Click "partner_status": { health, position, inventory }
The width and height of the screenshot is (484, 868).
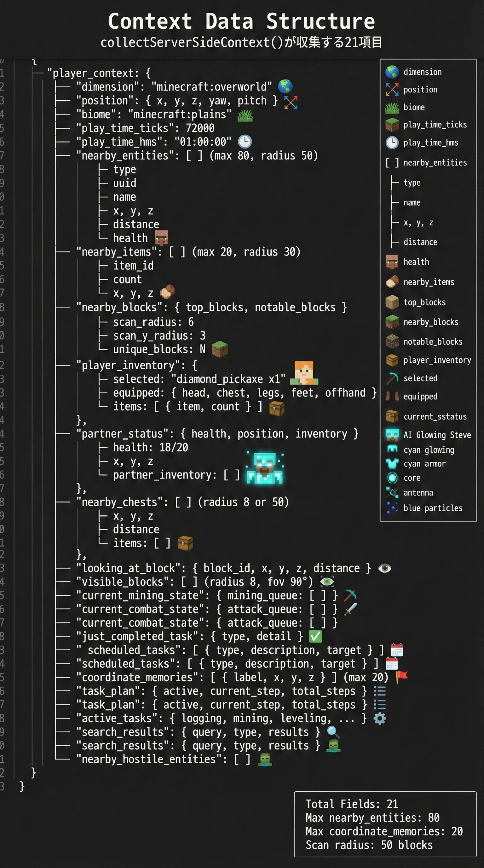click(217, 434)
